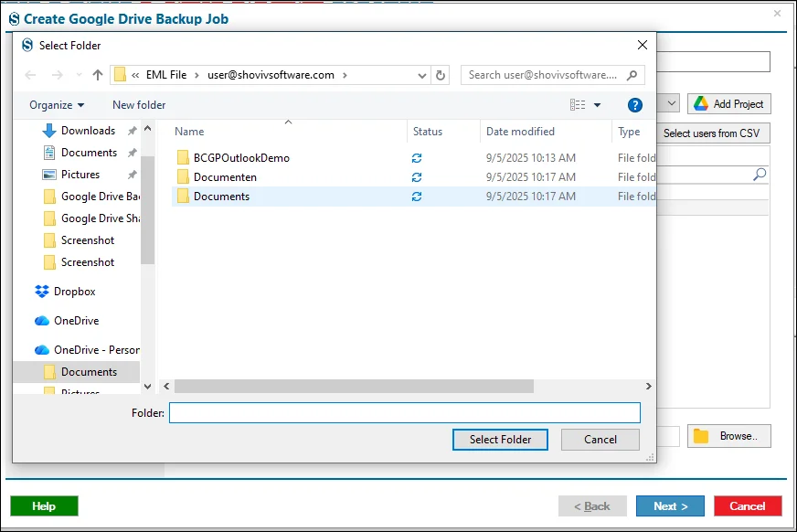Open the Google Drive Sh folder shortcut
Image resolution: width=797 pixels, height=532 pixels.
tap(101, 218)
